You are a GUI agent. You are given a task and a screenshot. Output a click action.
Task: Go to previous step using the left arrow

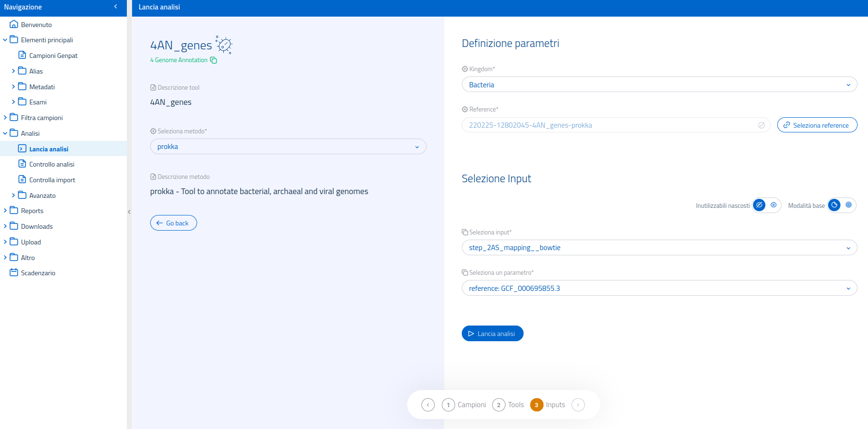tap(428, 405)
